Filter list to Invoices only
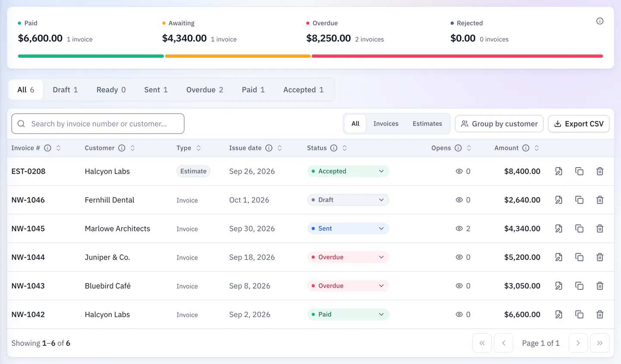 pos(386,124)
